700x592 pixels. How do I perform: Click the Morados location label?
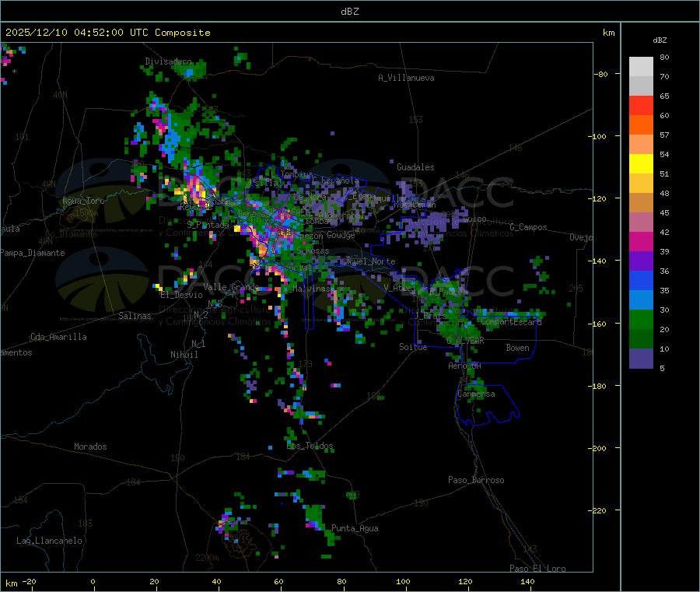[90, 447]
